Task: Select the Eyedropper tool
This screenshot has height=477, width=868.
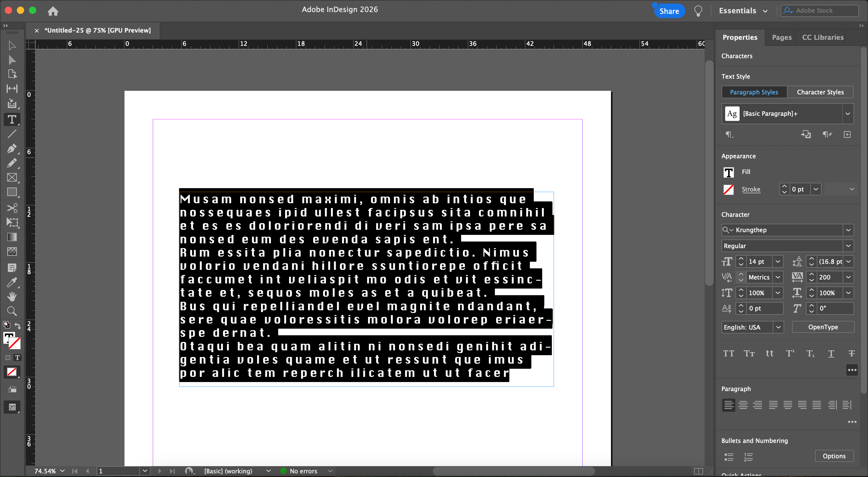Action: tap(12, 282)
